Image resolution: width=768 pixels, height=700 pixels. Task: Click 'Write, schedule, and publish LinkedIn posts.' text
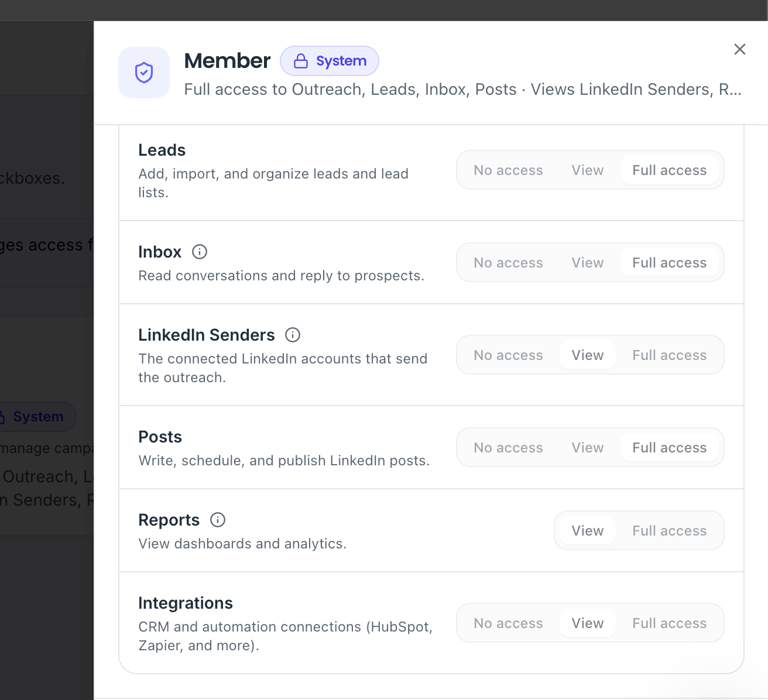pos(284,461)
